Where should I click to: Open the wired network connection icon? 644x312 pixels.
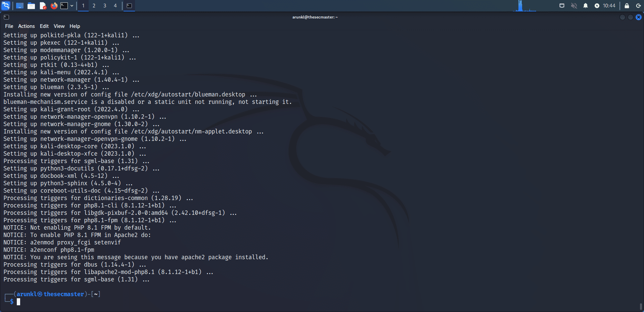[x=562, y=6]
